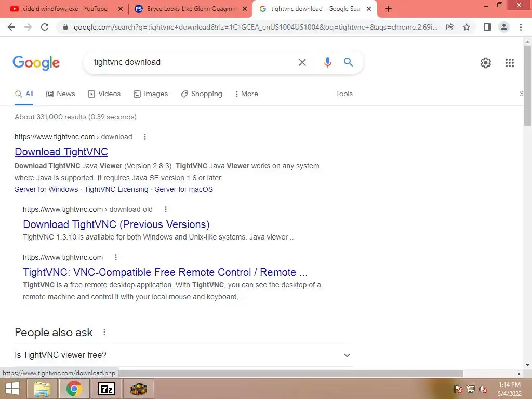Open People also ask options menu
This screenshot has height=399, width=532.
coord(104,332)
